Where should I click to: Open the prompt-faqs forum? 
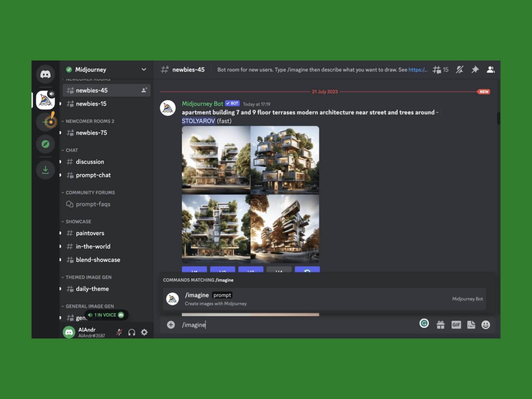tap(106, 204)
